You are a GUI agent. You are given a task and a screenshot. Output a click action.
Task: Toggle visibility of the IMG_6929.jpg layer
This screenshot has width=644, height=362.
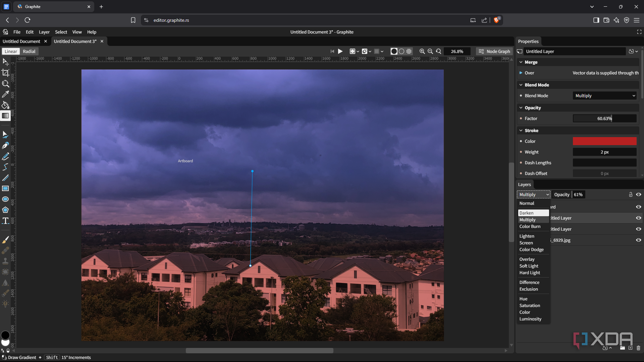coord(639,240)
